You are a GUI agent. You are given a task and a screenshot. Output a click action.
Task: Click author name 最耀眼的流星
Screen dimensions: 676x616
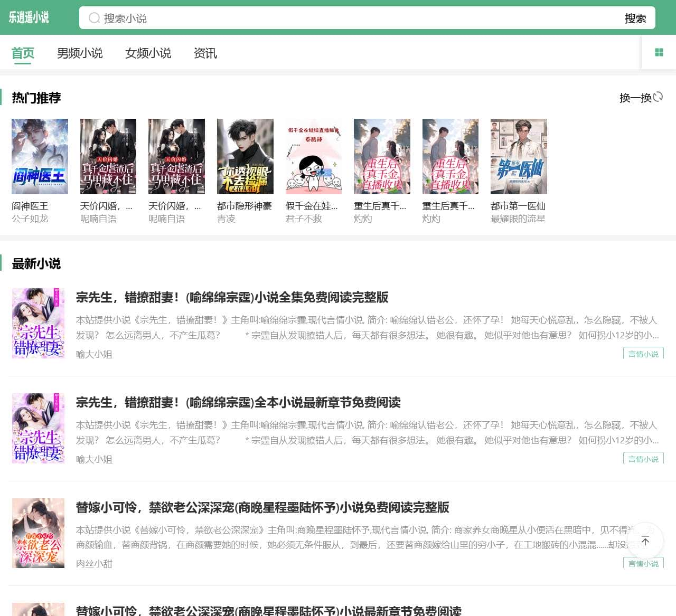[x=518, y=219]
